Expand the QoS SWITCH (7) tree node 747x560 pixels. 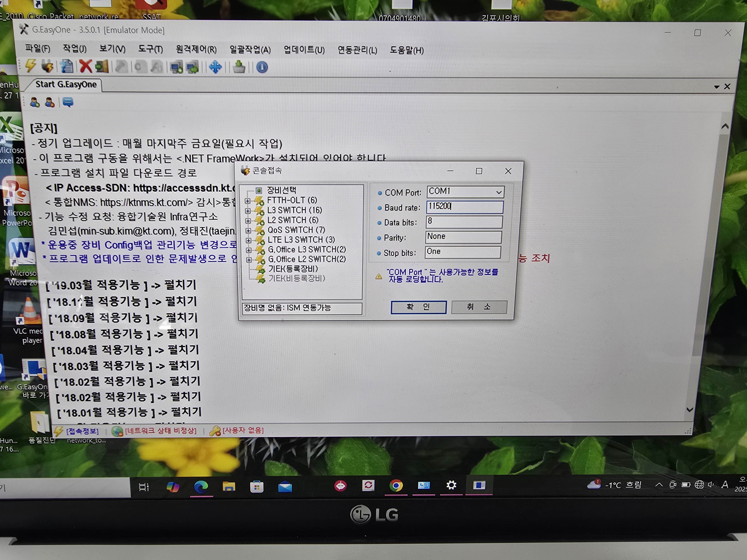(x=248, y=230)
